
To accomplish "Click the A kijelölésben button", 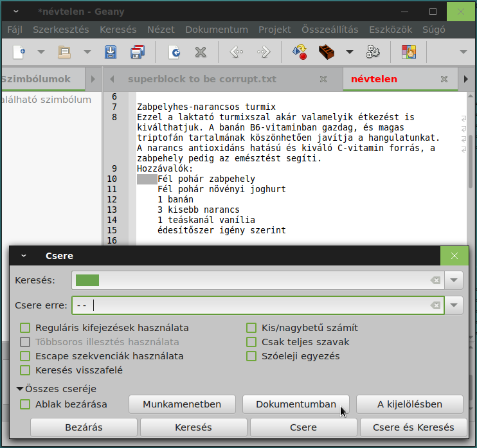I will click(x=410, y=404).
